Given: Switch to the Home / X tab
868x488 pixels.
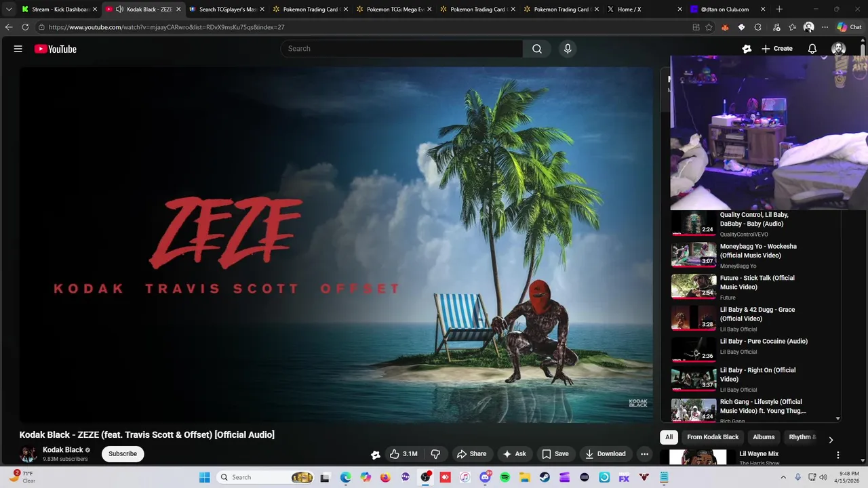Looking at the screenshot, I should point(644,9).
